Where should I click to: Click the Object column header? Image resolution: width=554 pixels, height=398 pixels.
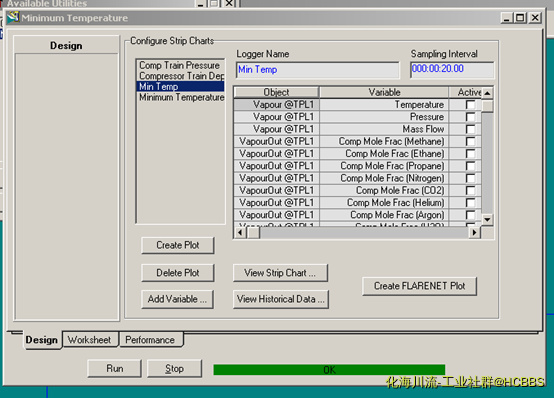[276, 93]
